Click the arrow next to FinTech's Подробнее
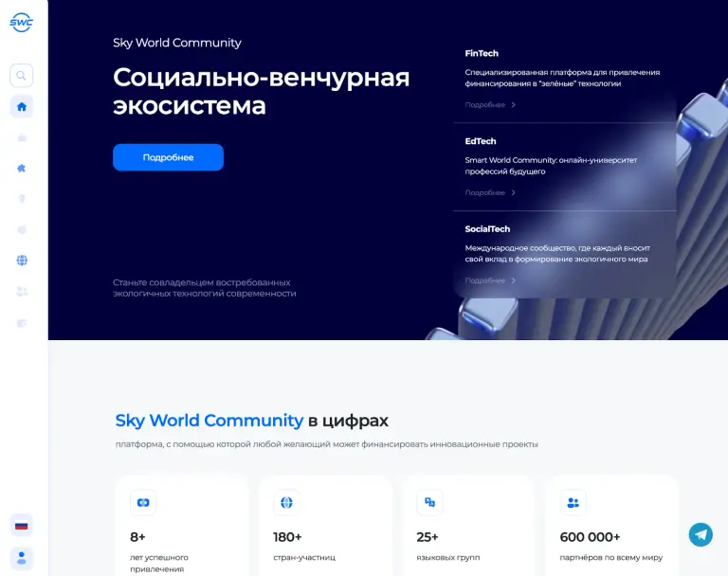 pos(514,105)
